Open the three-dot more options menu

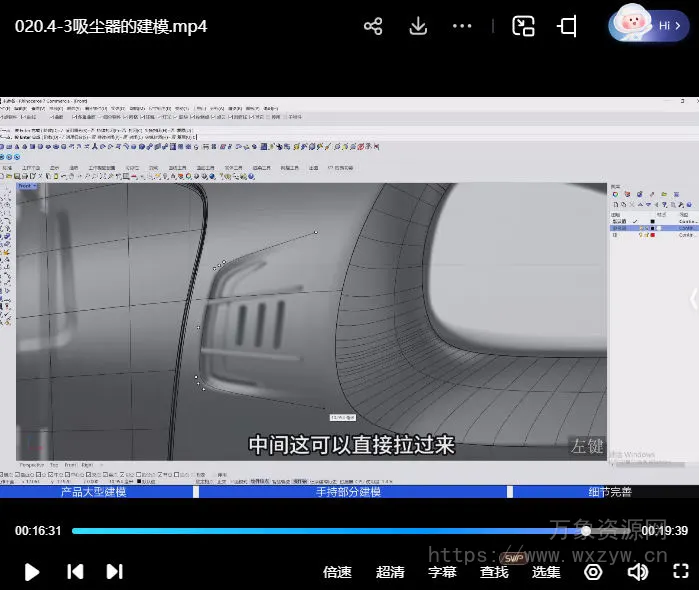(462, 27)
